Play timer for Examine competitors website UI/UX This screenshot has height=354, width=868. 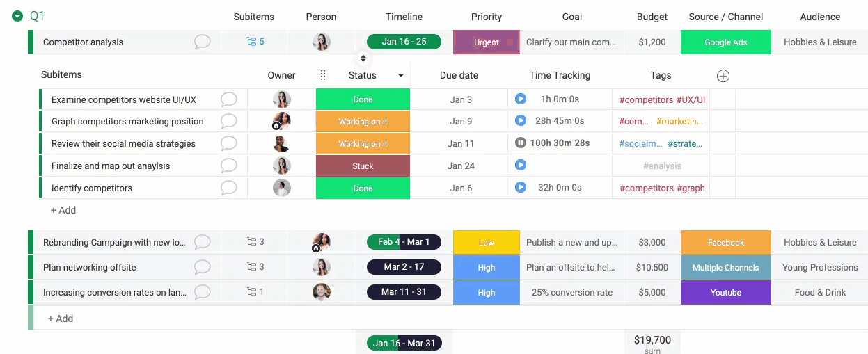click(520, 99)
